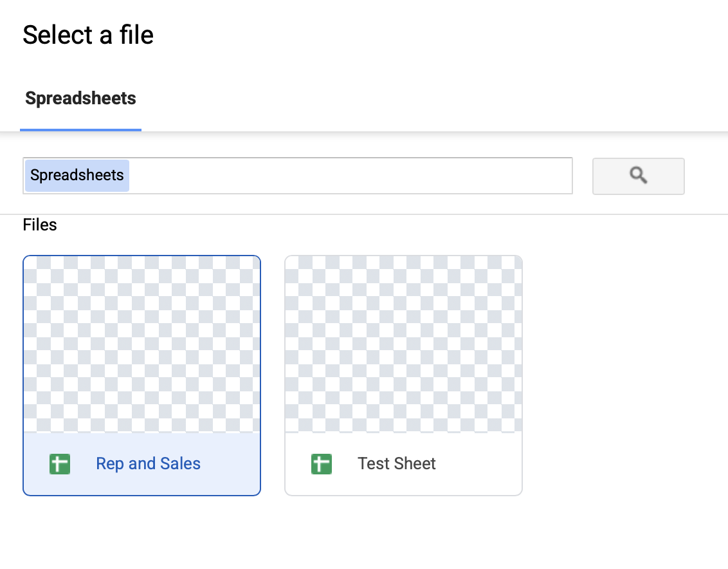Click the Test Sheet thumbnail preview
The width and height of the screenshot is (728, 569).
coord(403,344)
